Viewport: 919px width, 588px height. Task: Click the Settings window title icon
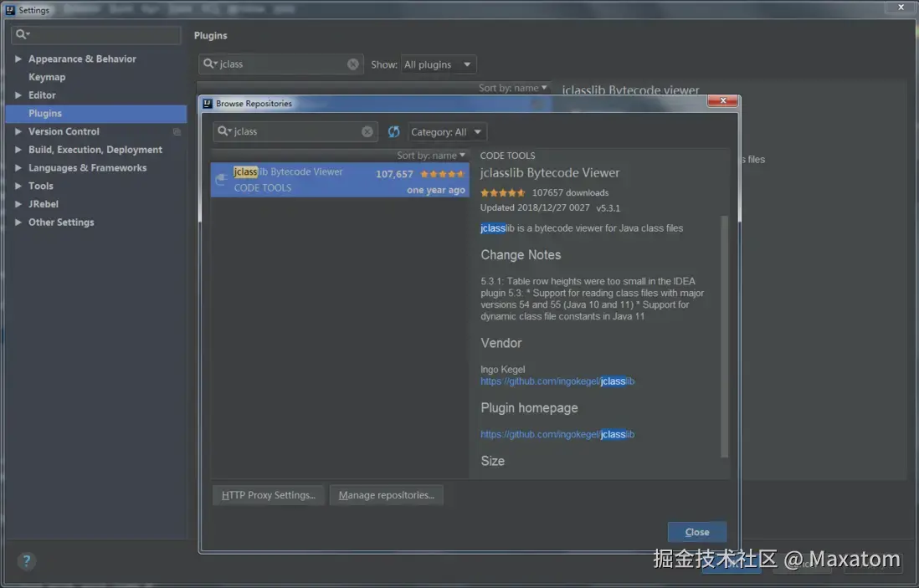pos(10,10)
